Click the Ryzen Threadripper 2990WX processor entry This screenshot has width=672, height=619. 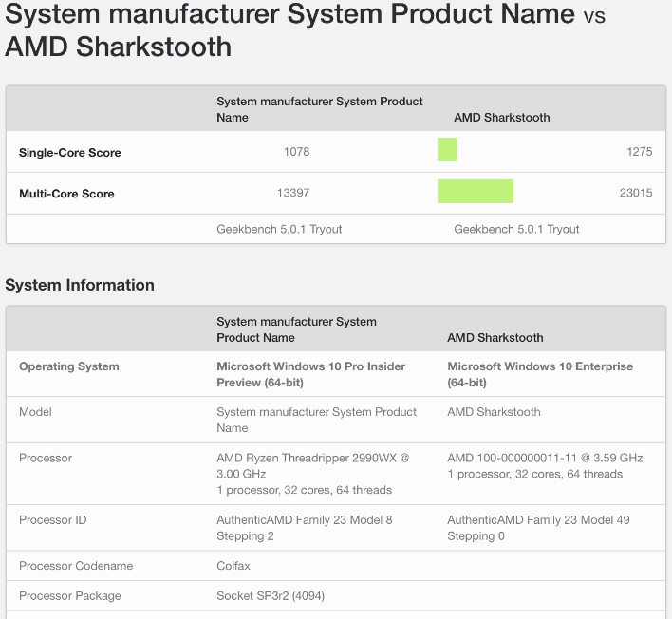coord(312,465)
